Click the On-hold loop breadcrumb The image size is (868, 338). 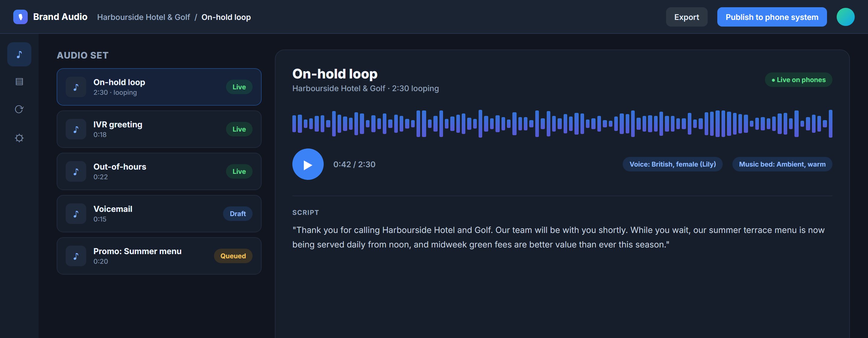226,17
